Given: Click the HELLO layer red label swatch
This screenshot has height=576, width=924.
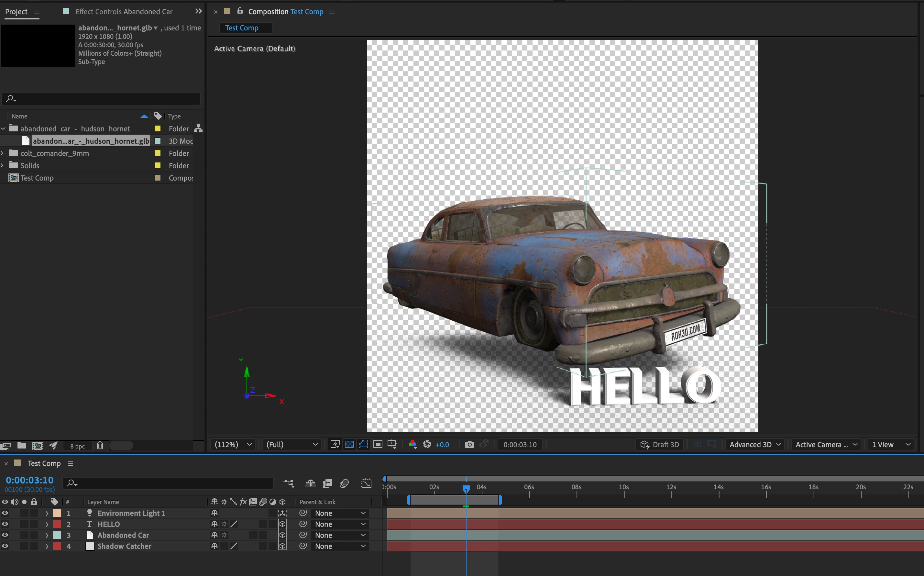Looking at the screenshot, I should pos(57,524).
